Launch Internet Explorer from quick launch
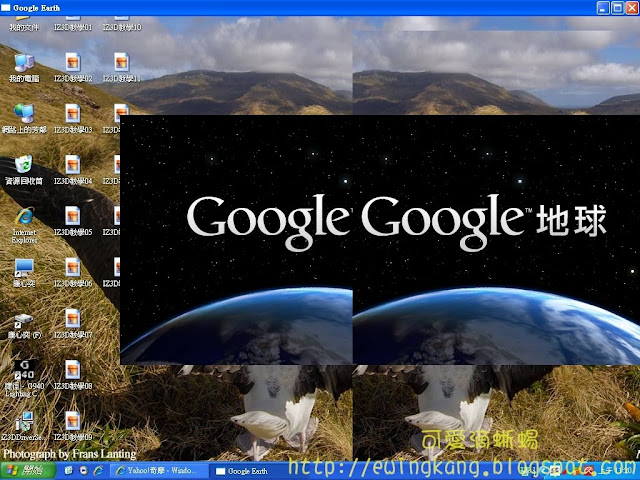Screen dimensions: 640x480 pos(98,471)
